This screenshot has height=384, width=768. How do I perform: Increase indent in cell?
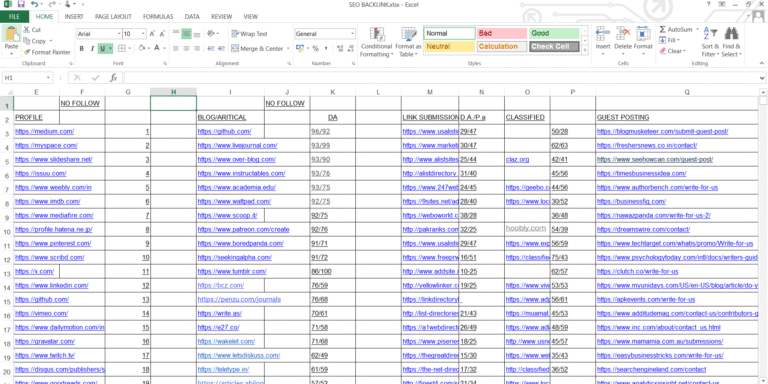click(221, 48)
